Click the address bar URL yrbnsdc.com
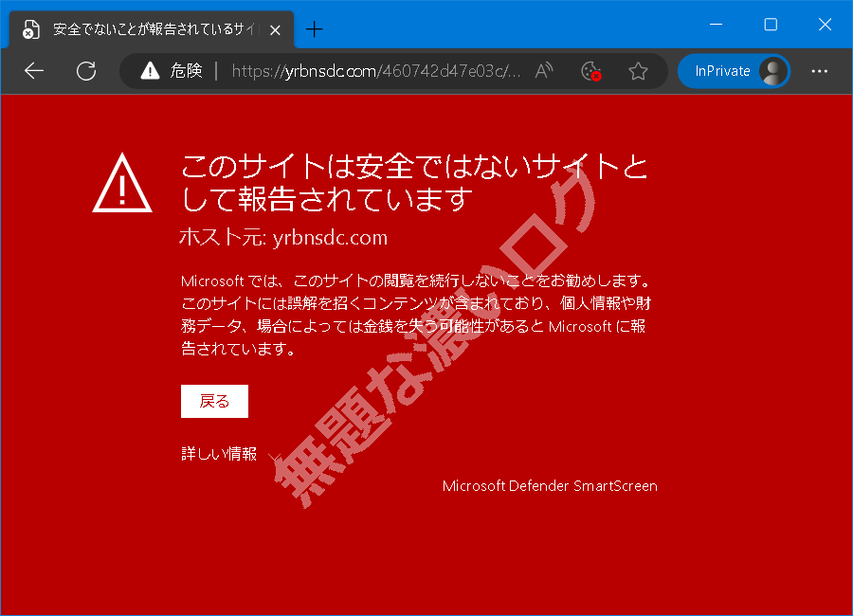The width and height of the screenshot is (853, 616). point(375,71)
